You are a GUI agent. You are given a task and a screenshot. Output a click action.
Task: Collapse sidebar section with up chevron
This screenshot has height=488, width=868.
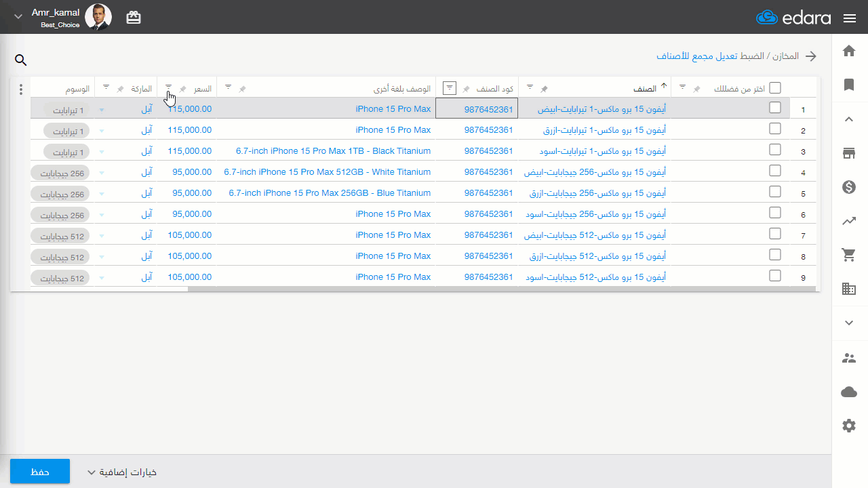pyautogui.click(x=848, y=119)
